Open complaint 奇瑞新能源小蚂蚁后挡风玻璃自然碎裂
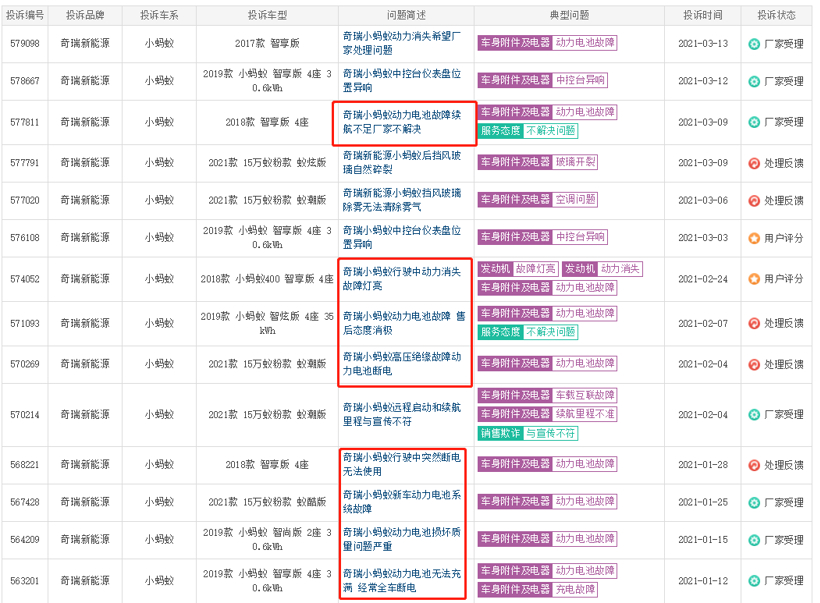The height and width of the screenshot is (603, 820). pos(402,163)
